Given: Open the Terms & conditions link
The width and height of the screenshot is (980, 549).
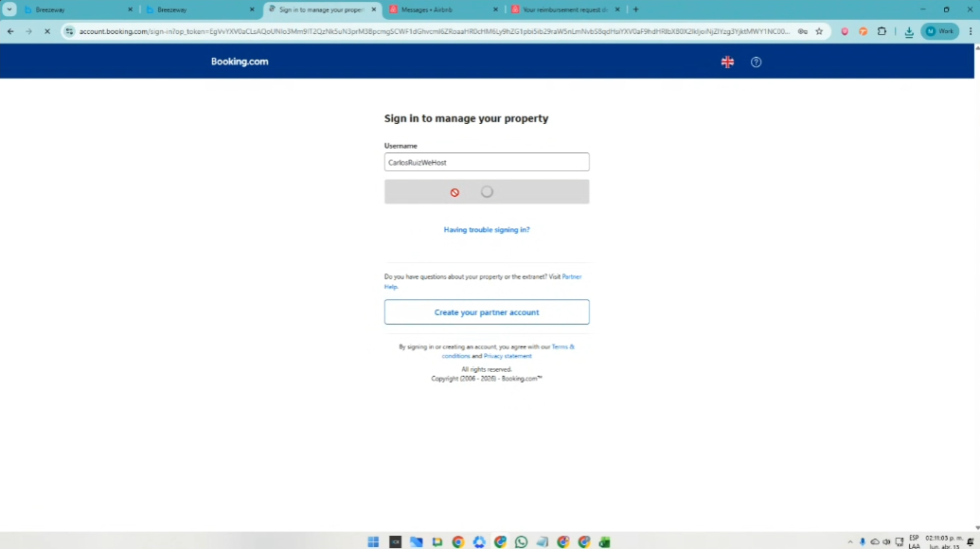Looking at the screenshot, I should click(x=562, y=346).
